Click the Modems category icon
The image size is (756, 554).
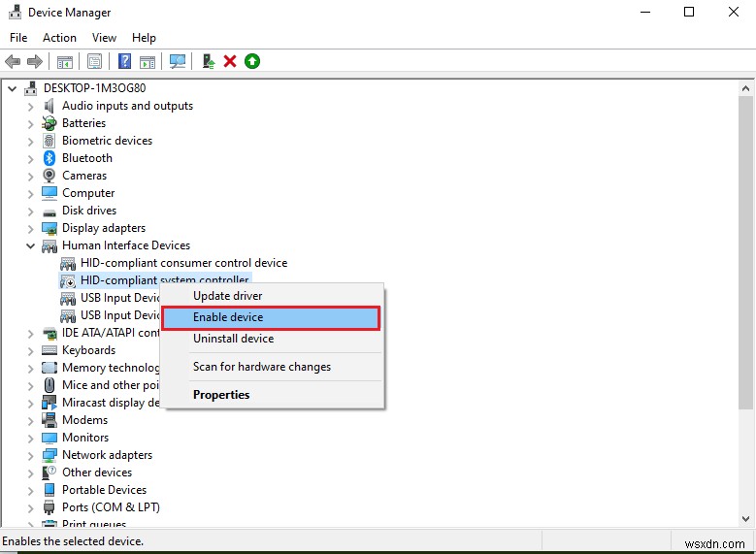[49, 420]
